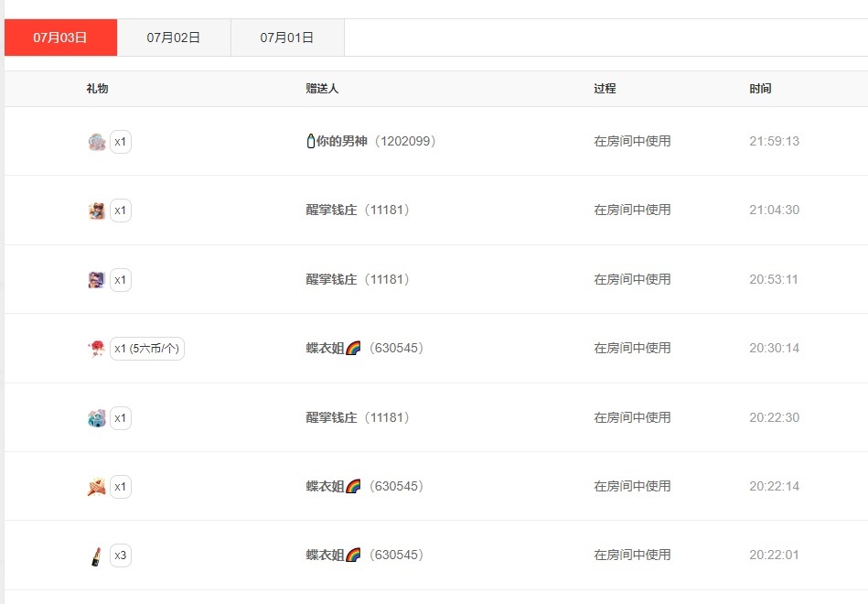Click the x1 (5六币/个) quantity badge
This screenshot has height=604, width=868.
147,349
